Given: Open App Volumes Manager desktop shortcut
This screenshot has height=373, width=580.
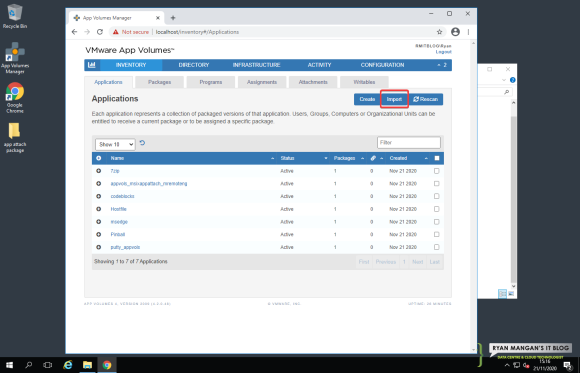Looking at the screenshot, I should (15, 58).
